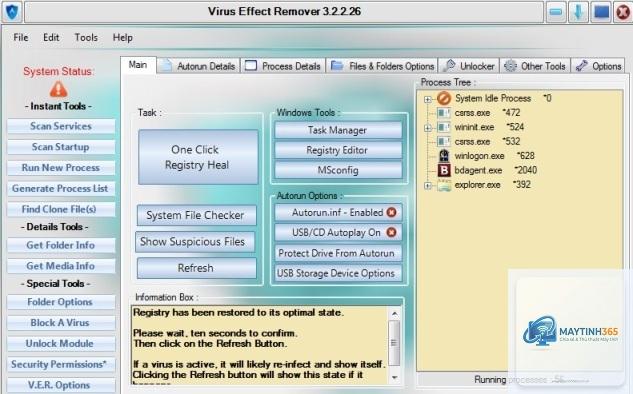This screenshot has width=633, height=394.
Task: Click Generate Process List
Action: [61, 189]
